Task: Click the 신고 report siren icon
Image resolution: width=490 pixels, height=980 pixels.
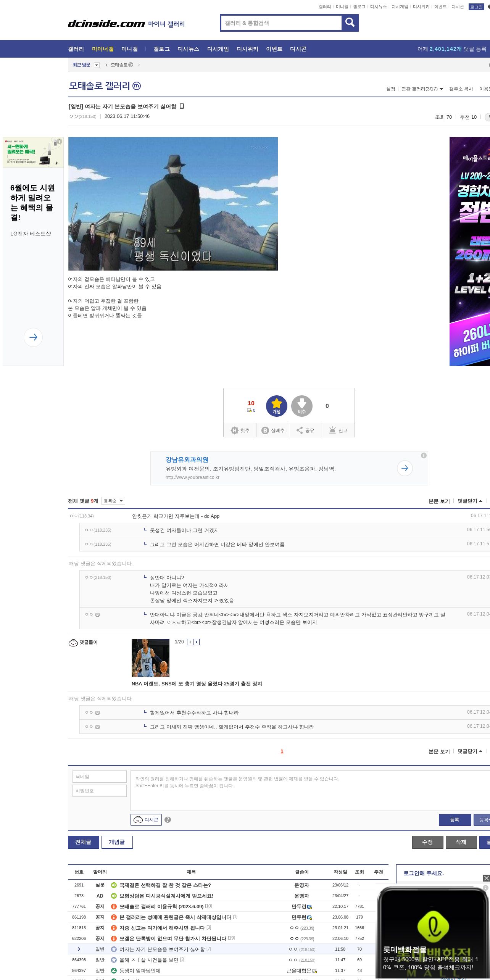Action: (332, 430)
